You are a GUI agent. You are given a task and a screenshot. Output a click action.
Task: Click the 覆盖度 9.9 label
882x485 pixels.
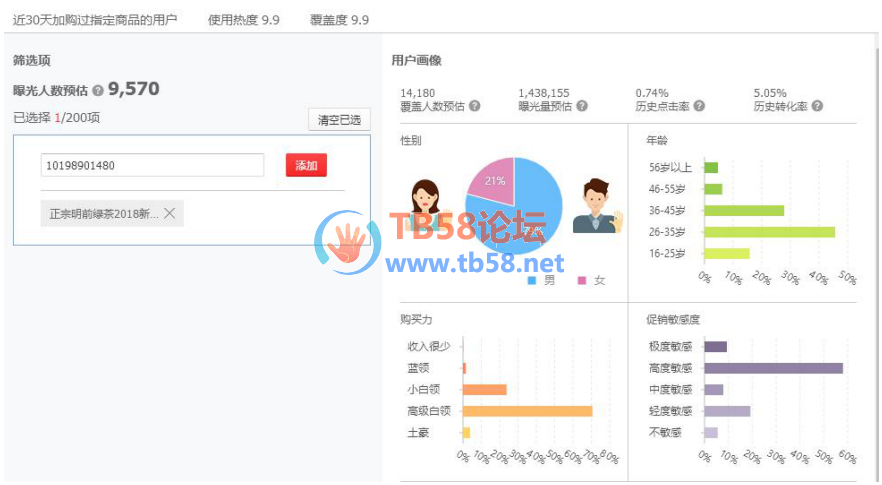(x=339, y=20)
